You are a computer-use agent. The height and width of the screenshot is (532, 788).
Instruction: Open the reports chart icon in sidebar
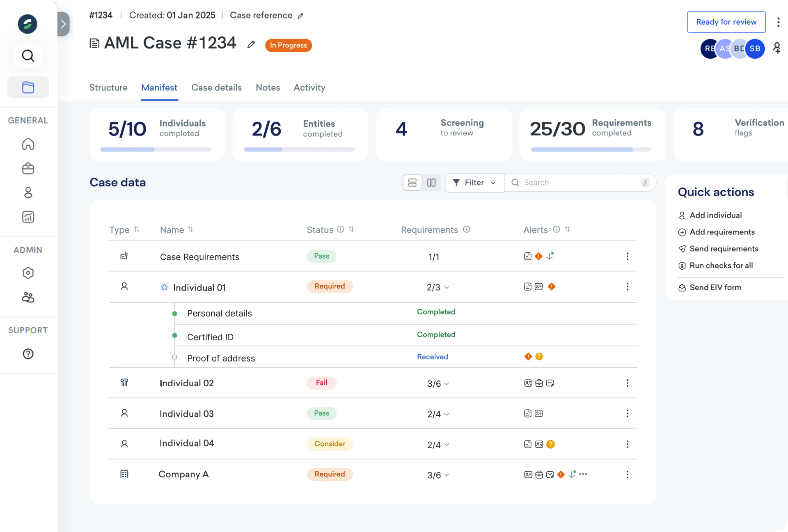pos(28,217)
